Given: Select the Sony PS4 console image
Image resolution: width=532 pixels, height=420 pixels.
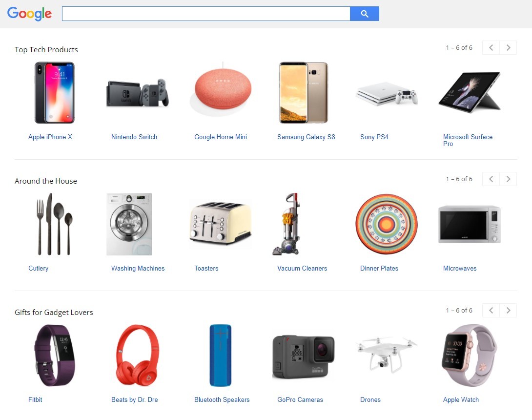Looking at the screenshot, I should [387, 93].
